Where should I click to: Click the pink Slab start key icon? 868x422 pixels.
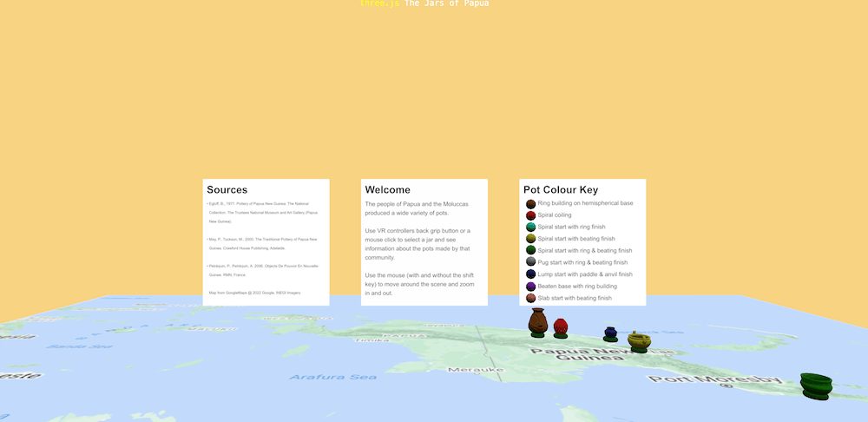tap(530, 299)
